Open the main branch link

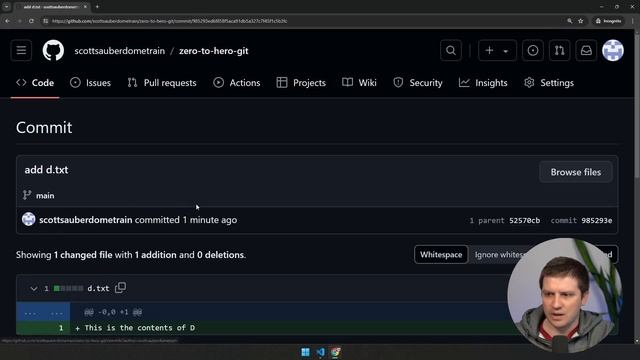click(x=45, y=196)
